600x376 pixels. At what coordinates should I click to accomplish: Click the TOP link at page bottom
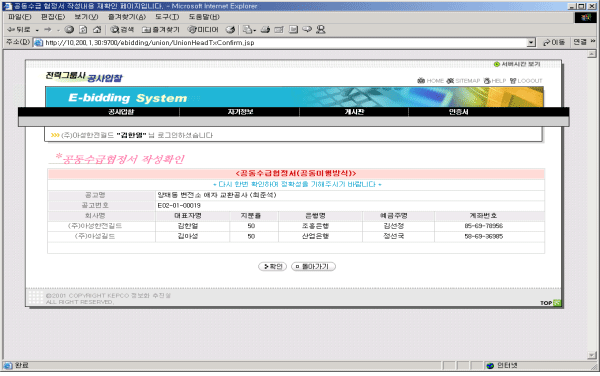(x=551, y=303)
